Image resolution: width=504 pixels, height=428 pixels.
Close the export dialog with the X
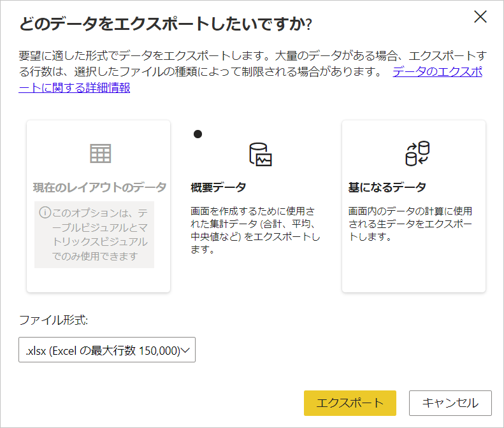click(x=480, y=17)
